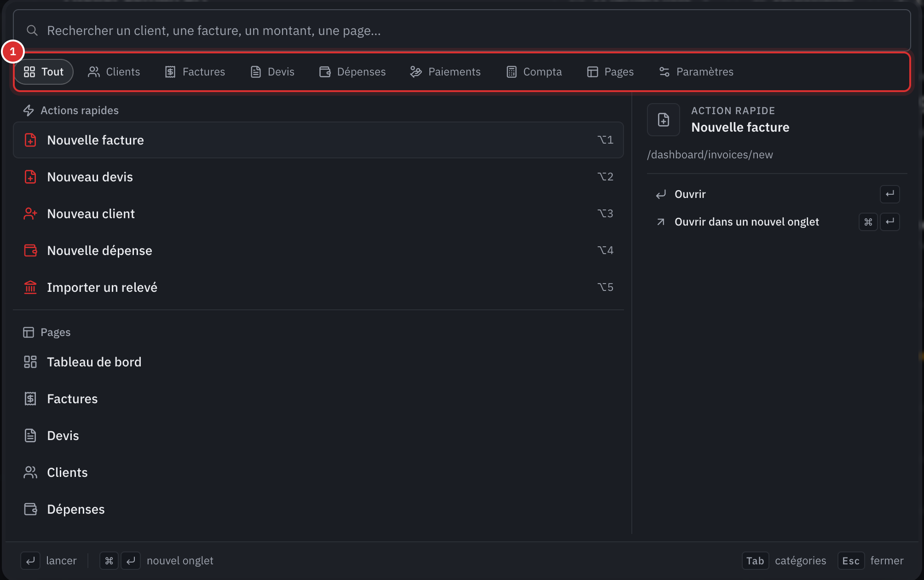
Task: Click the lancer enter key icon in footer
Action: [x=30, y=561]
